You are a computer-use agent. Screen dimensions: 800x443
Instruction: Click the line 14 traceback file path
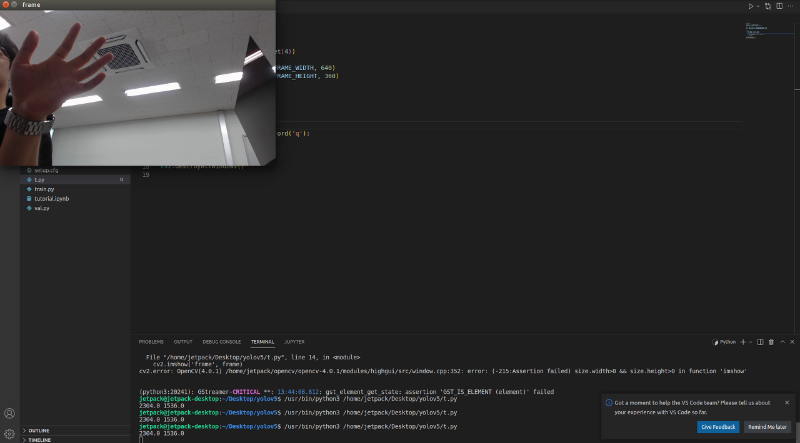click(x=253, y=358)
